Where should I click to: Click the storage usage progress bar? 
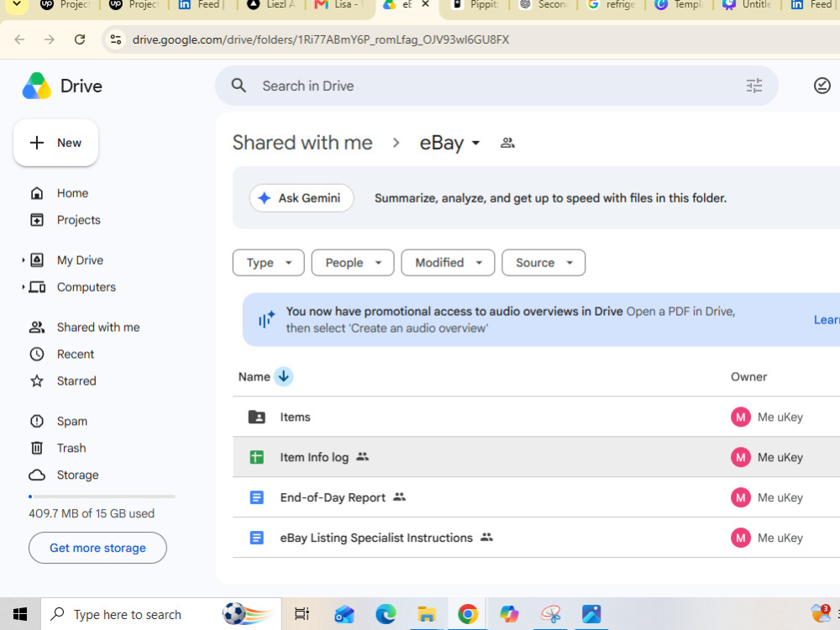coord(102,496)
